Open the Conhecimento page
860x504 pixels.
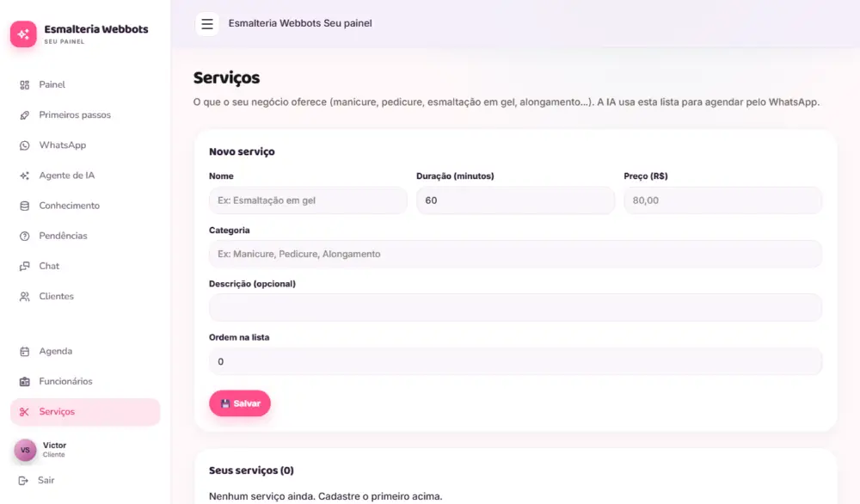[x=85, y=206]
